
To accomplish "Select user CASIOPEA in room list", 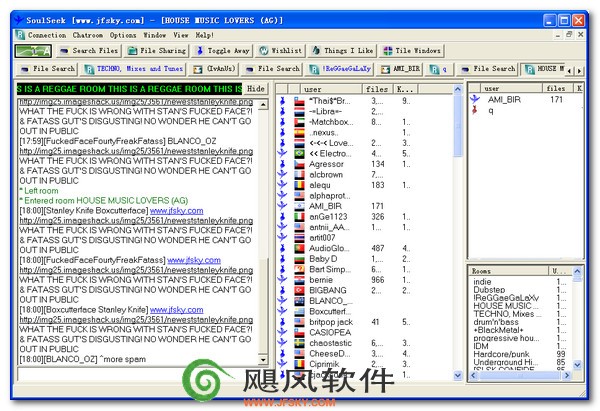I will click(x=330, y=333).
